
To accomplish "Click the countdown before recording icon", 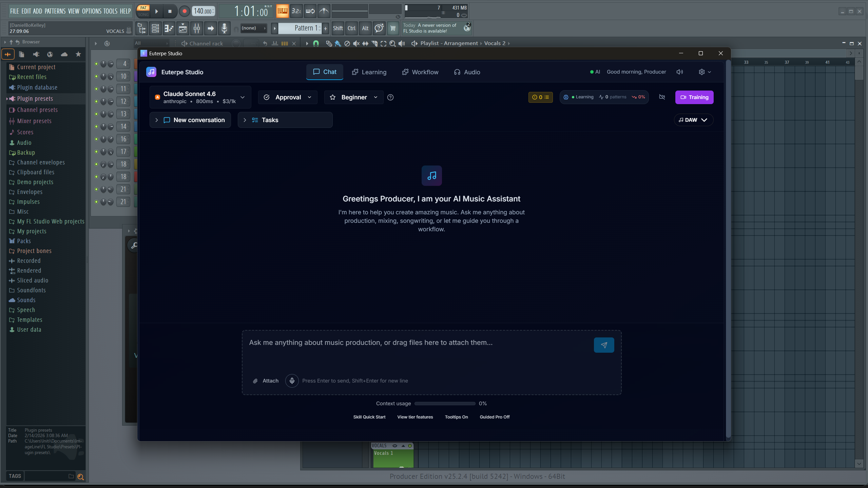I will tap(296, 11).
